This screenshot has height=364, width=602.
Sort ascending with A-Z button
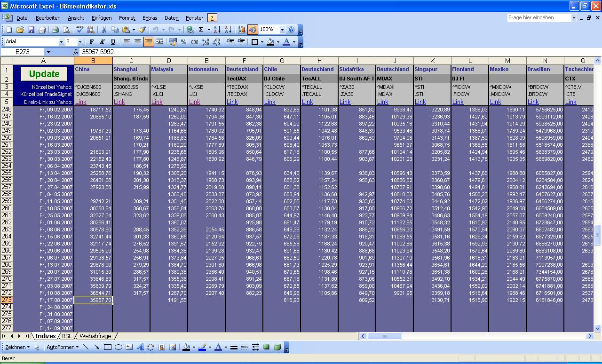tap(217, 30)
